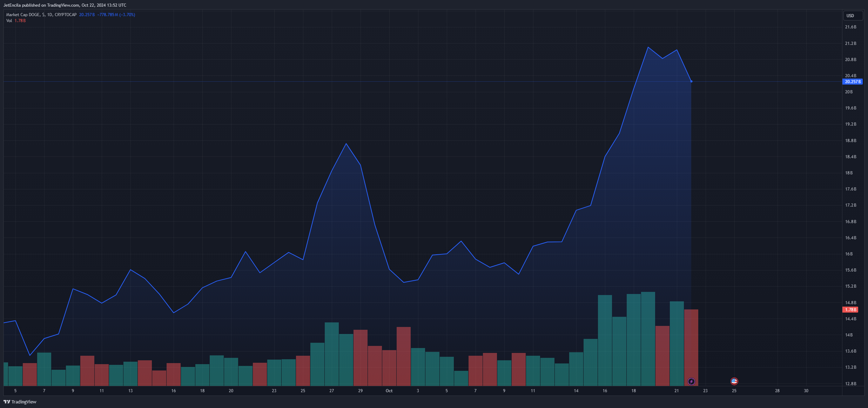The width and height of the screenshot is (868, 408).
Task: Click date 30 on the time axis
Action: point(806,391)
